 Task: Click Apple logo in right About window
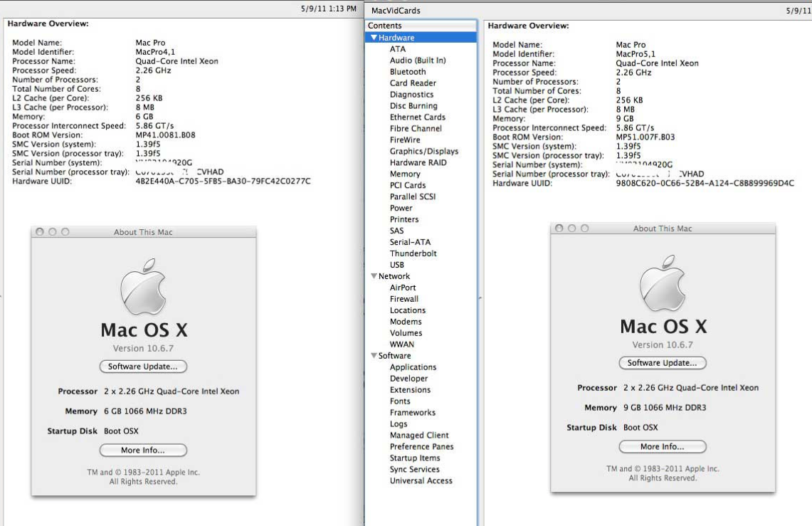(663, 283)
